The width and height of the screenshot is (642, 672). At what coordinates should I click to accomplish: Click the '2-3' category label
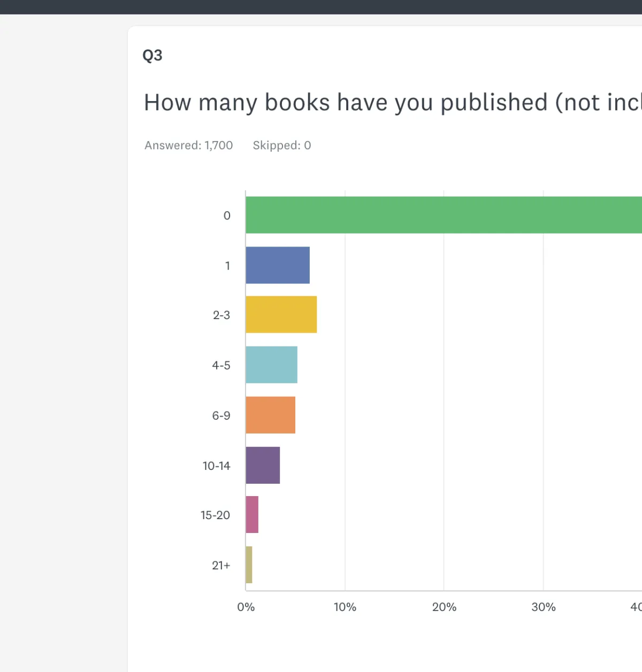221,315
